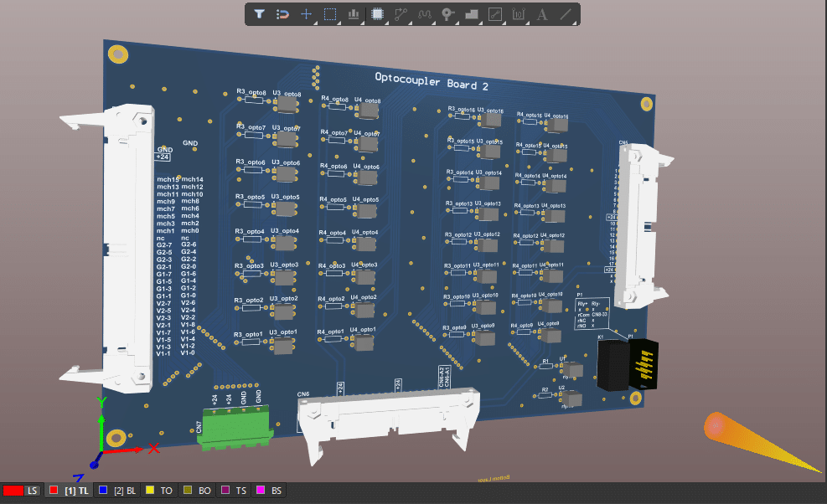Select the probe inspection tool
Viewport: 827px width, 504px height.
click(447, 14)
